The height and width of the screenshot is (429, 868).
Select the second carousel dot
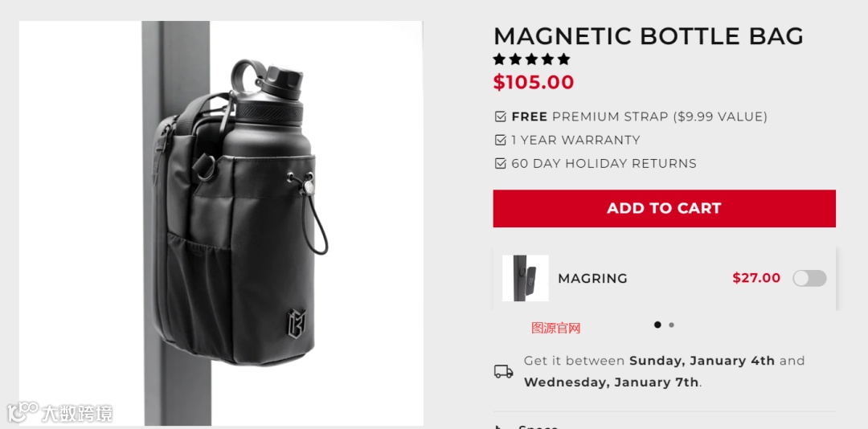point(671,325)
